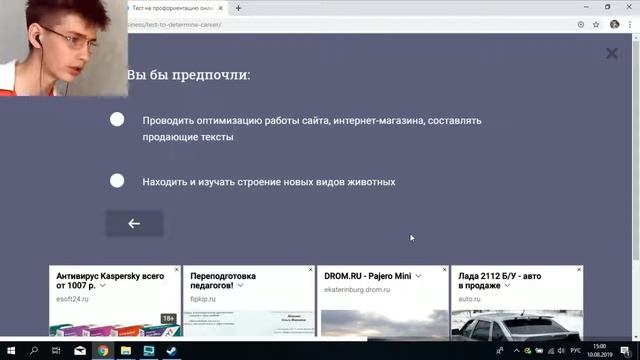Click the answer text about новых видов животных

(269, 182)
